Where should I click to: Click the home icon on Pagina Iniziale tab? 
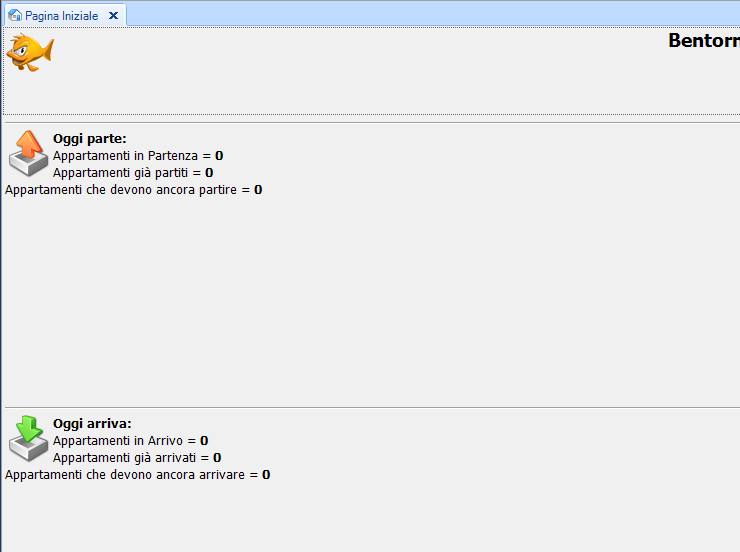point(15,16)
